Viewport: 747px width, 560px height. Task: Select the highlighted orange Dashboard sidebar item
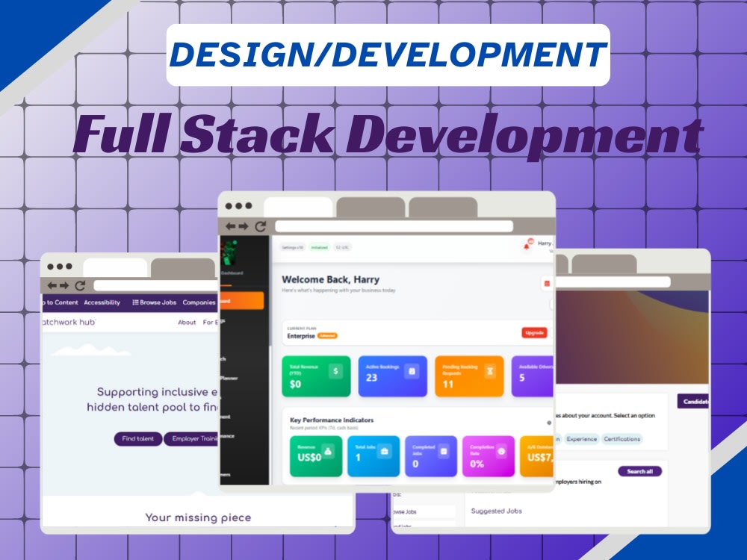[242, 301]
